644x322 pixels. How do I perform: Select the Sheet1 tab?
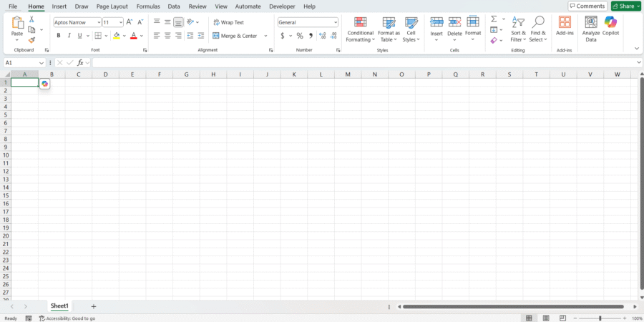(59, 306)
